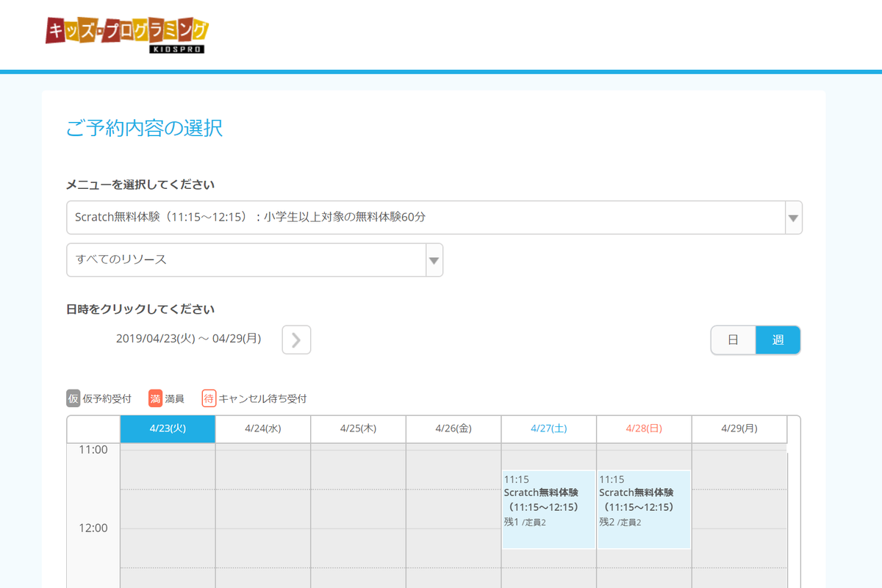
Task: Click the キャンセル待ち受付 legend text
Action: tap(262, 399)
